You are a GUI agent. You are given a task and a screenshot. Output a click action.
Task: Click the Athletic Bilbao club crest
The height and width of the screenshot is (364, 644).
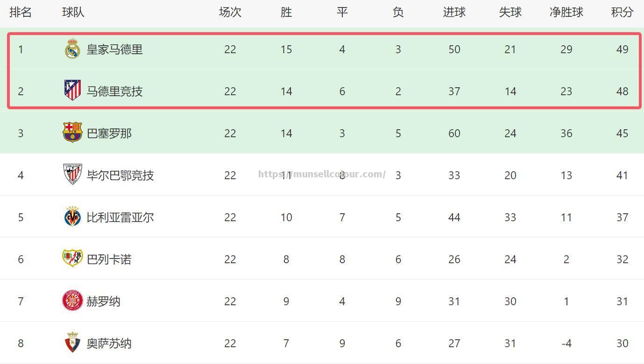[x=72, y=175]
